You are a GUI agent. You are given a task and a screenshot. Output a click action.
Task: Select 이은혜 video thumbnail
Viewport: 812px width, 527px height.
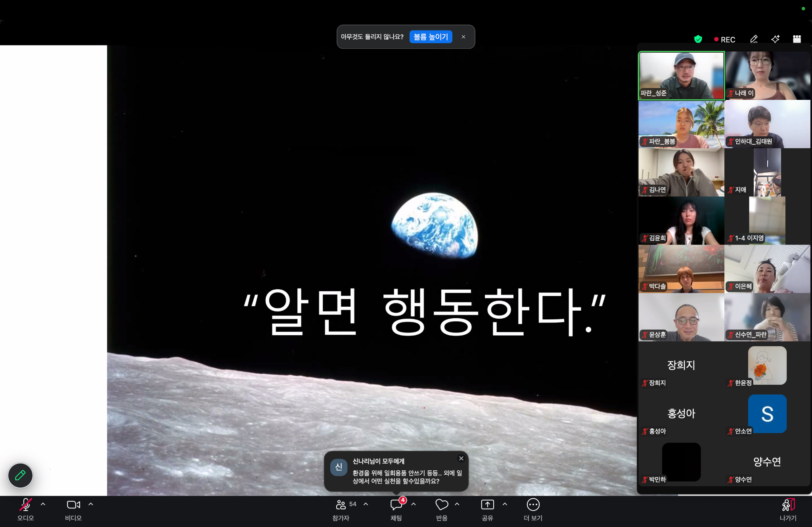[768, 269]
